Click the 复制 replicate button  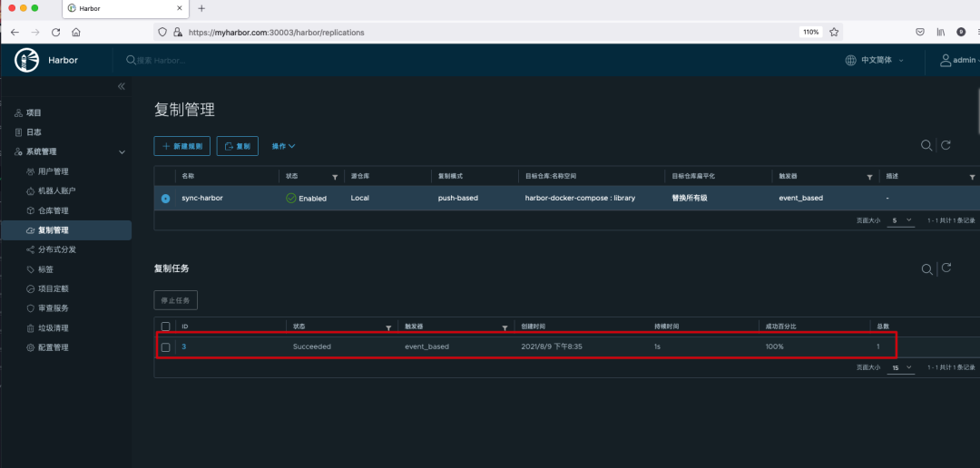(238, 146)
